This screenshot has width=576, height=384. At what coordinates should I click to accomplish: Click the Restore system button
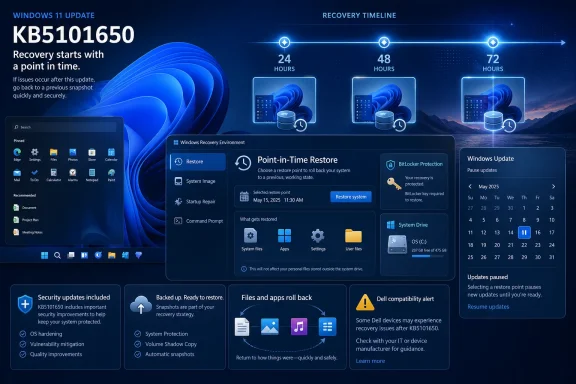coord(351,197)
